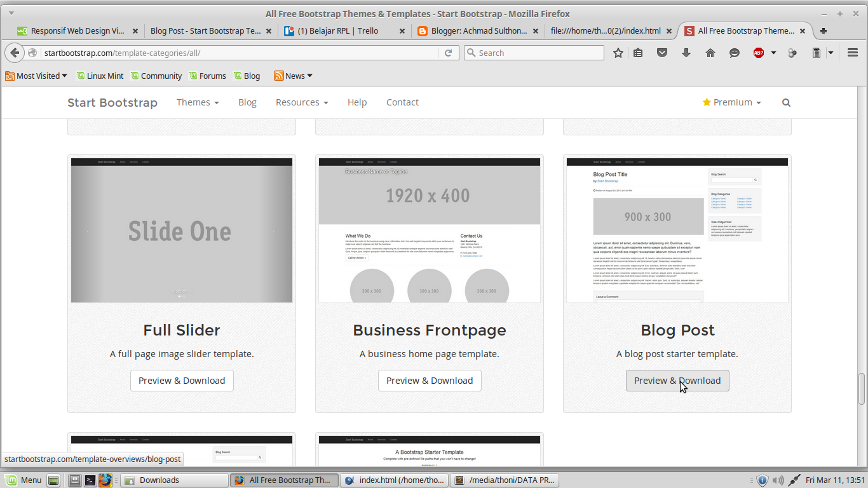Open terminal from the taskbar
Image resolution: width=868 pixels, height=488 pixels.
click(90, 480)
